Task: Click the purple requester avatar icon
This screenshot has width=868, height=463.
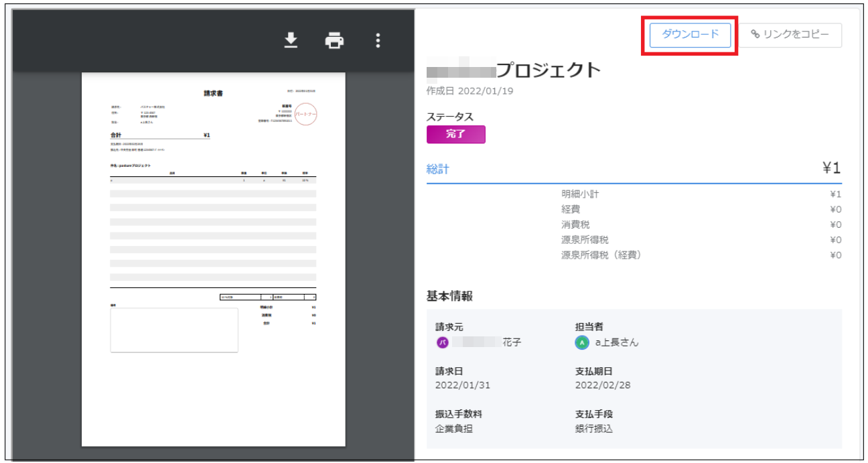Action: click(442, 342)
